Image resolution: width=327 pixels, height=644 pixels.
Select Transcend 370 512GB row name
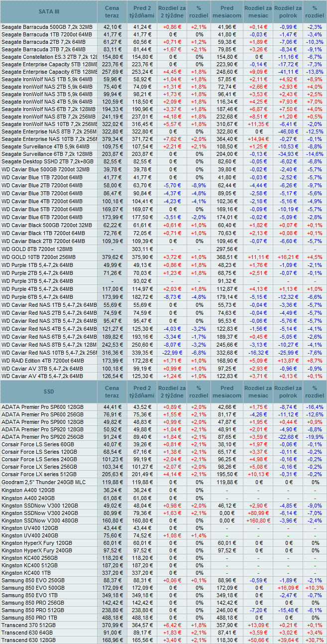click(28, 625)
